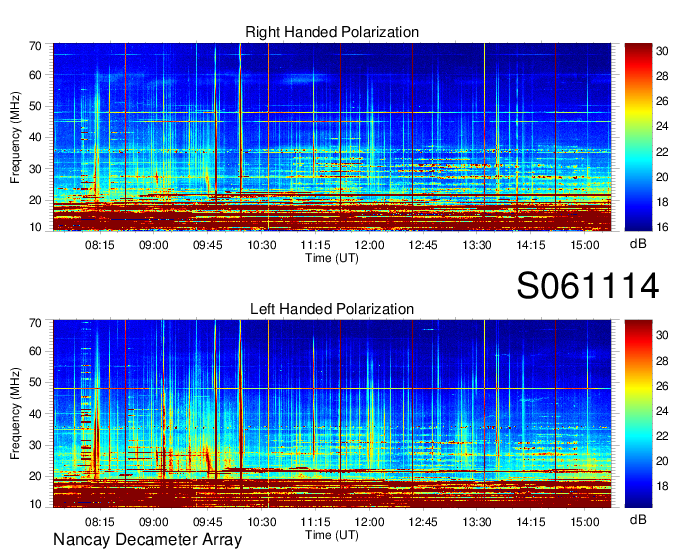
Task: Click the 40 MHz tick of Right Handed plot
Action: coord(35,137)
